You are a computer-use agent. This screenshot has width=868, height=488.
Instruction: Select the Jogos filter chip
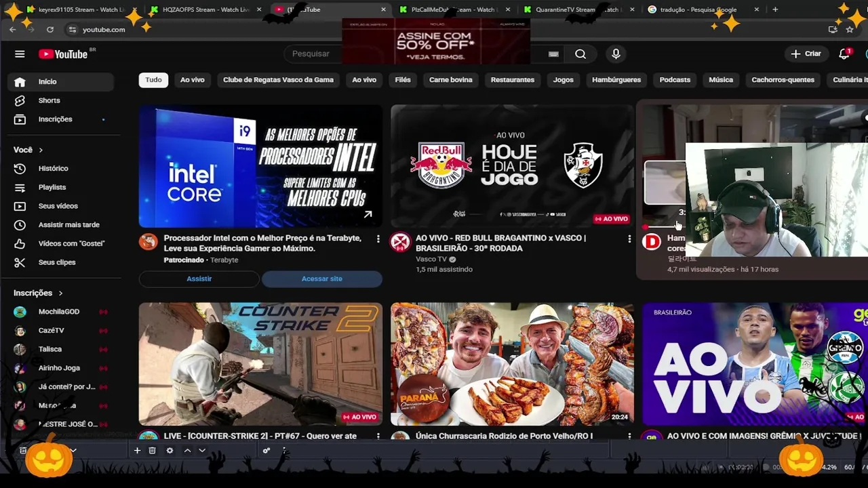[x=563, y=80]
